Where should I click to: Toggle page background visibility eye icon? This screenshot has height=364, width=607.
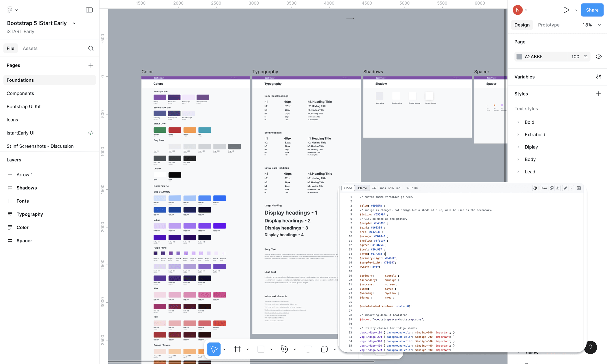(598, 57)
